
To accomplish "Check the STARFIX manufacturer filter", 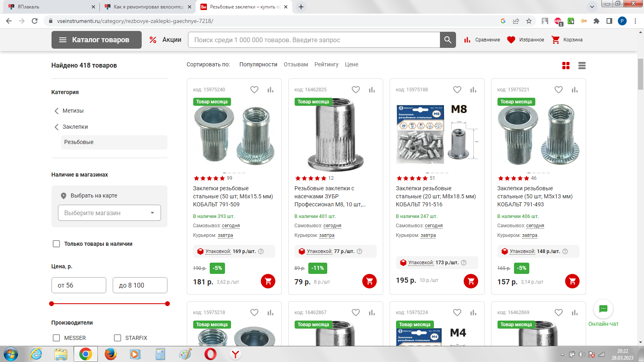I will tap(118, 338).
